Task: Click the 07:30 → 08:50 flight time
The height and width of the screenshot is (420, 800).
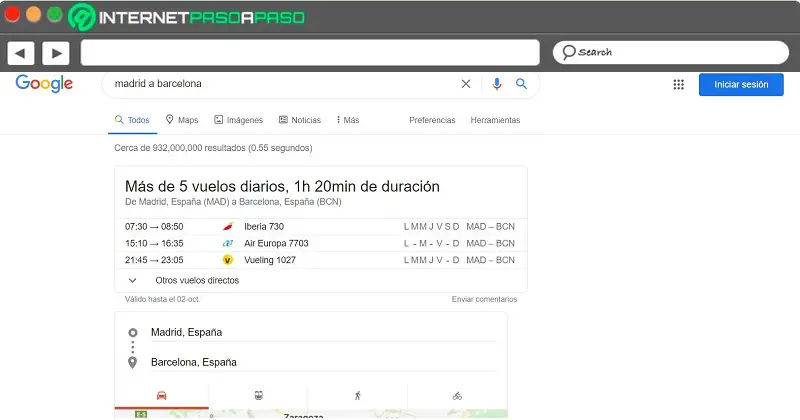Action: coord(154,227)
